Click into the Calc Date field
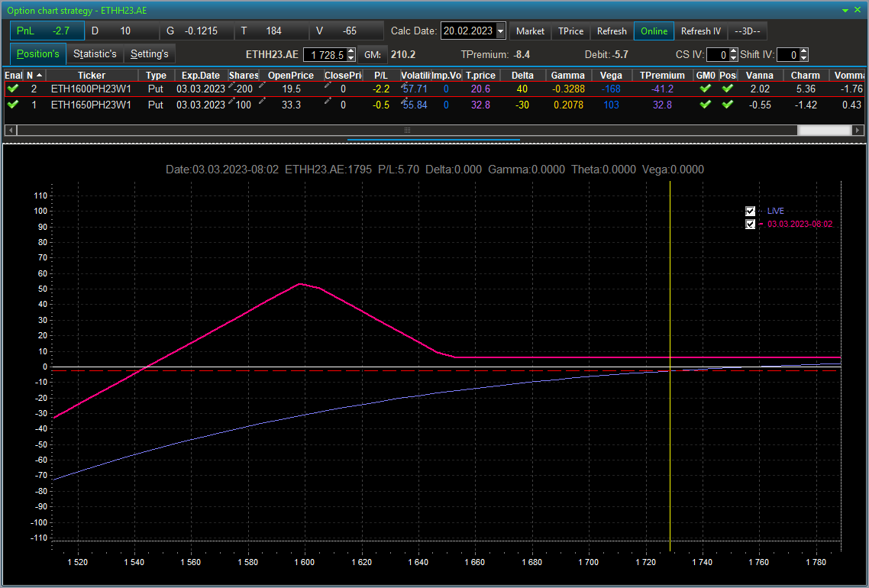This screenshot has height=588, width=869. (x=468, y=31)
